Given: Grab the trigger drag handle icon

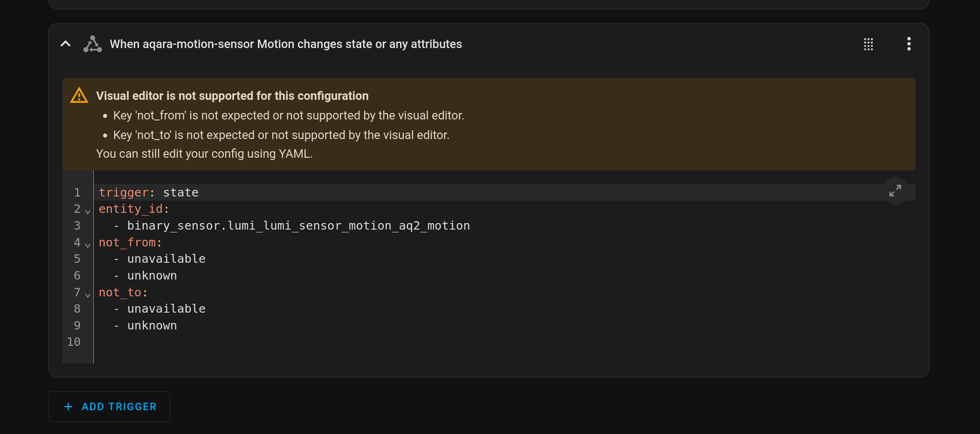Looking at the screenshot, I should [868, 44].
